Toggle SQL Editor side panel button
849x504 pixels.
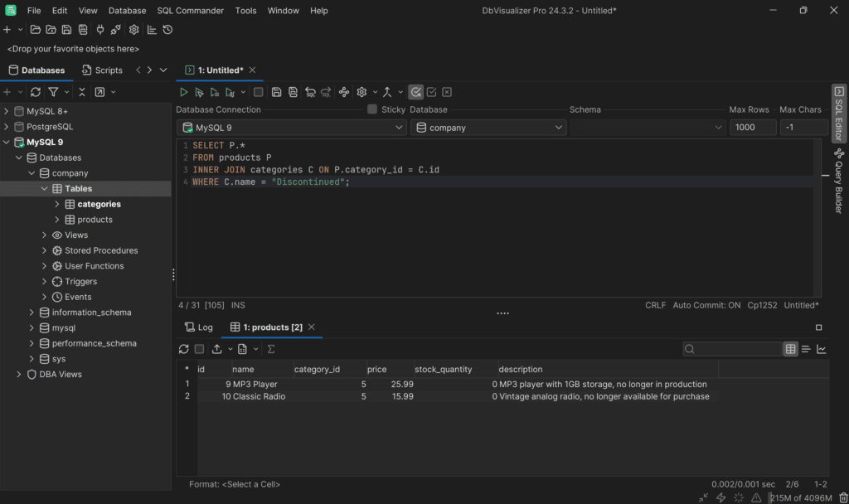[x=839, y=113]
